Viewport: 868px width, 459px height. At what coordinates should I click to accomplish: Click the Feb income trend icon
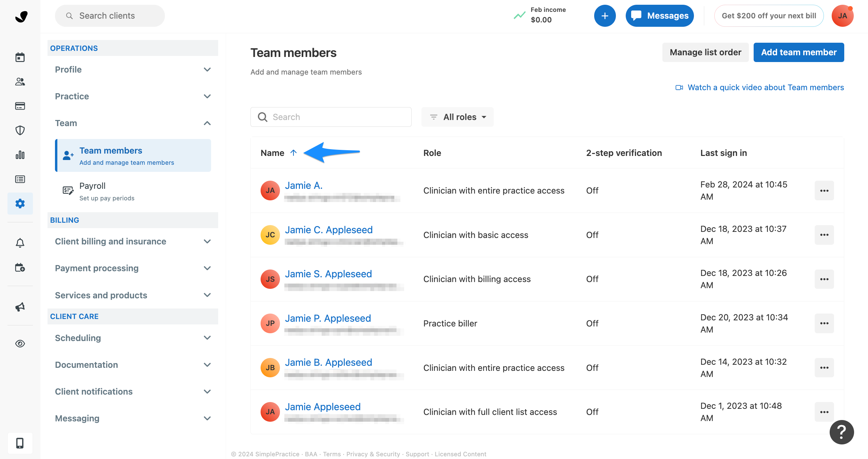[519, 16]
